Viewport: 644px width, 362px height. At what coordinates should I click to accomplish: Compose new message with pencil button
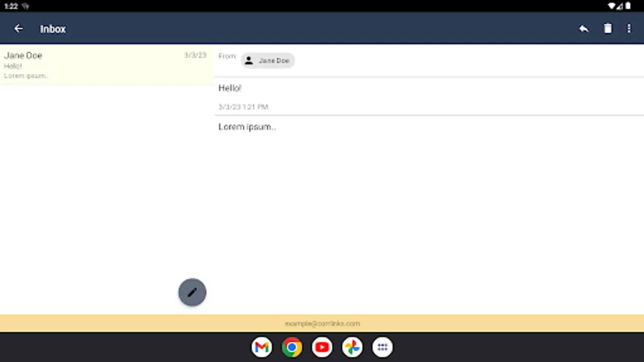[192, 292]
